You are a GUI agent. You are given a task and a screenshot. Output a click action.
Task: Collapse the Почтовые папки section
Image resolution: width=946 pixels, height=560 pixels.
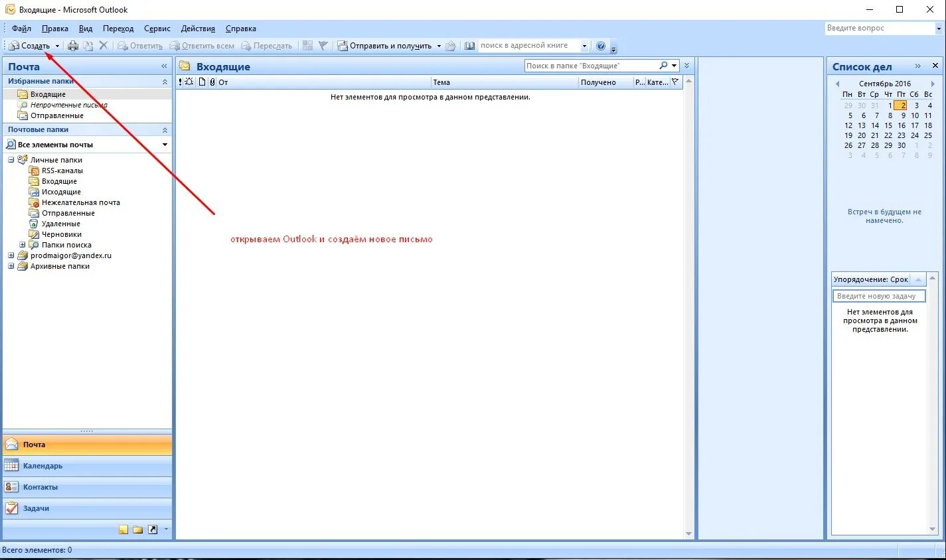coord(165,130)
